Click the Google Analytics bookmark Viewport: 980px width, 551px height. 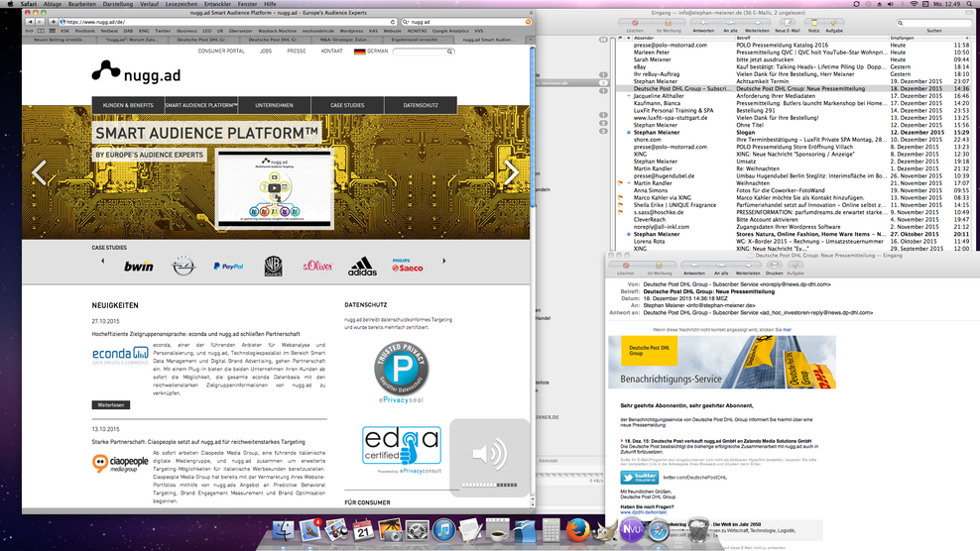[450, 31]
